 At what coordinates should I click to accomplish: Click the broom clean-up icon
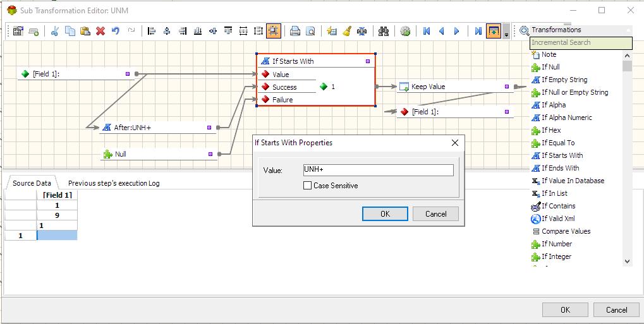(x=347, y=31)
